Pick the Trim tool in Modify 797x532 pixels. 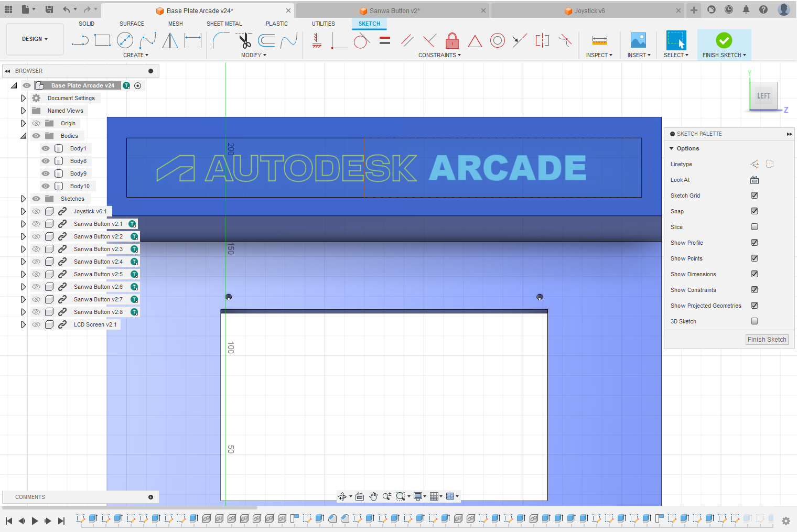245,40
